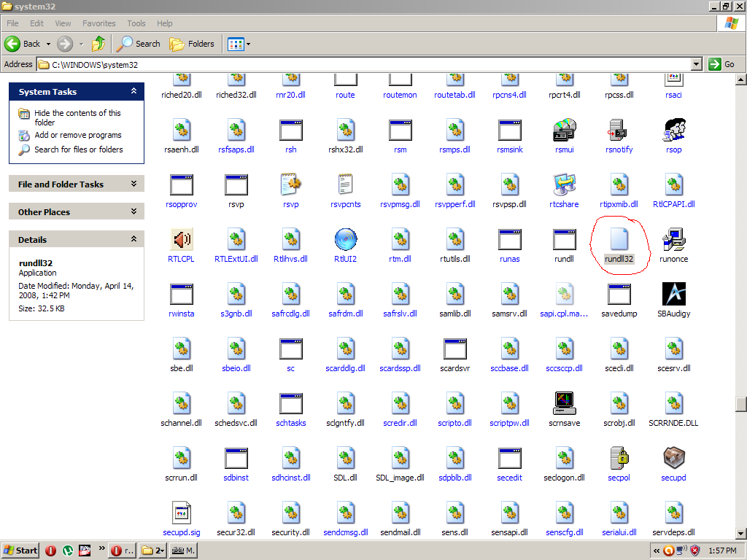The height and width of the screenshot is (560, 747).
Task: Select the runas application icon
Action: pos(510,239)
